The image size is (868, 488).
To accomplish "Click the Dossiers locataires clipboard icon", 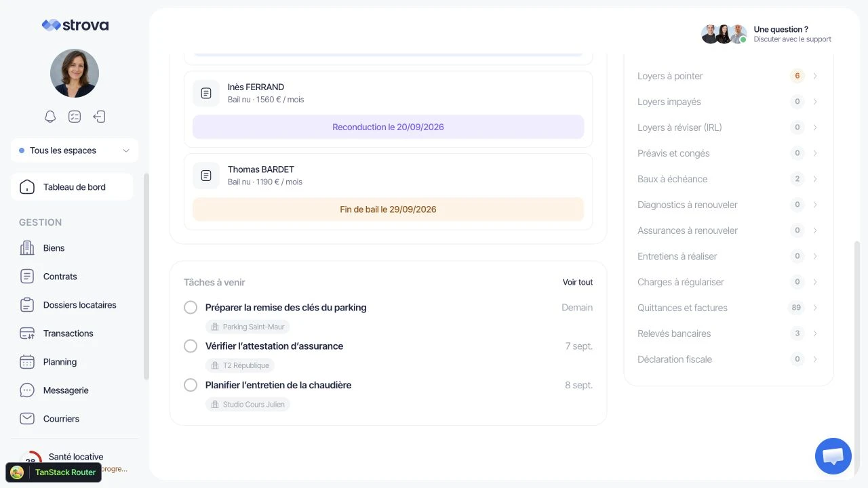I will click(27, 305).
